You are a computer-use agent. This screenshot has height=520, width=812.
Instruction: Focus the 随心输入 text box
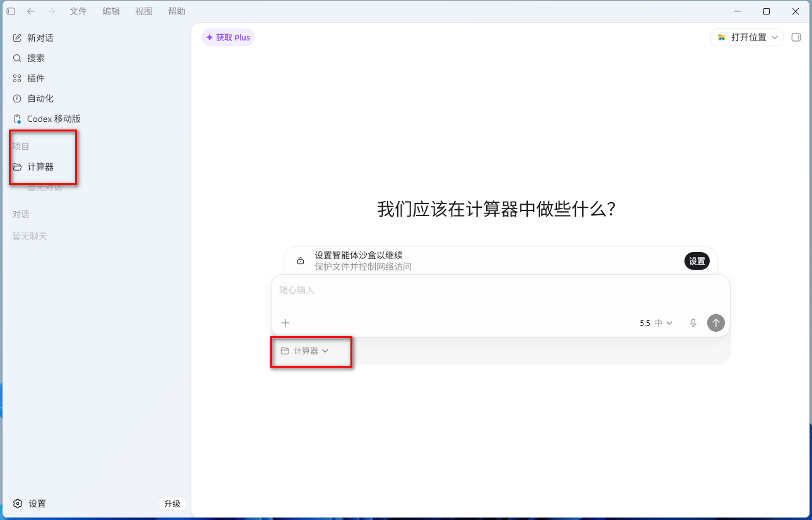[x=501, y=290]
